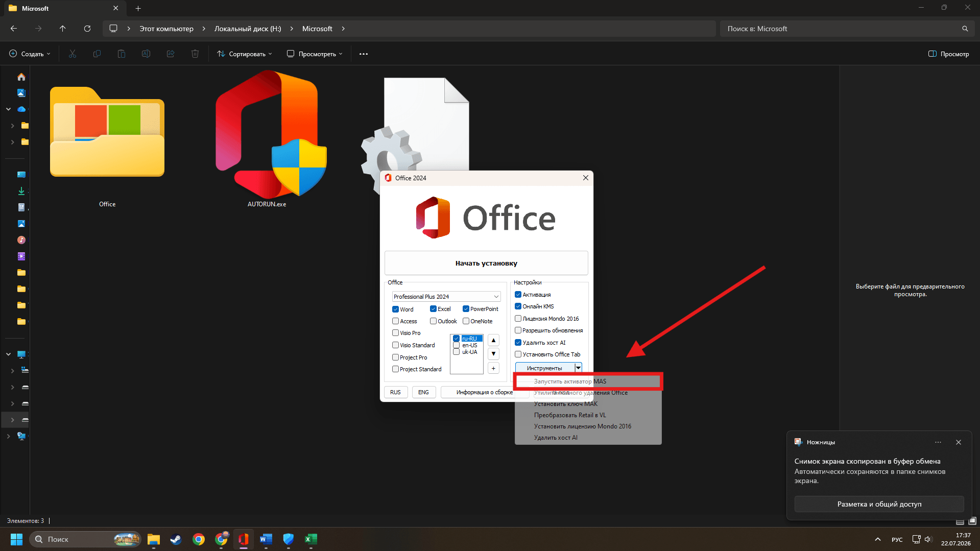Screen dimensions: 980x551
Task: Go up one folder level arrow
Action: point(63,29)
